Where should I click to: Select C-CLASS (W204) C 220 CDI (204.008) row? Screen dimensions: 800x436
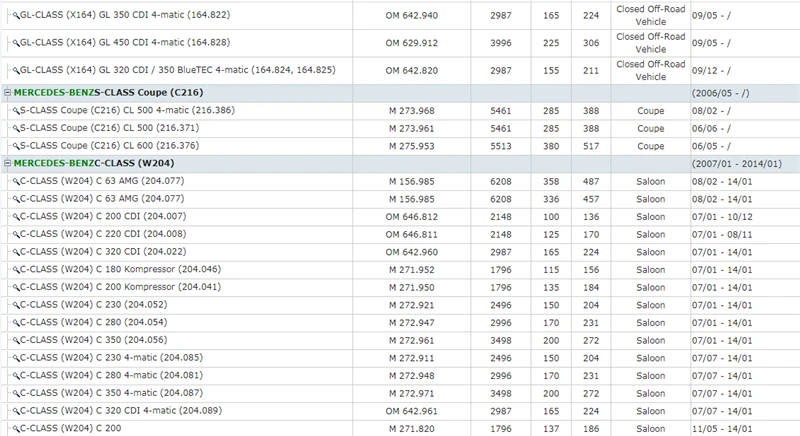pyautogui.click(x=103, y=234)
